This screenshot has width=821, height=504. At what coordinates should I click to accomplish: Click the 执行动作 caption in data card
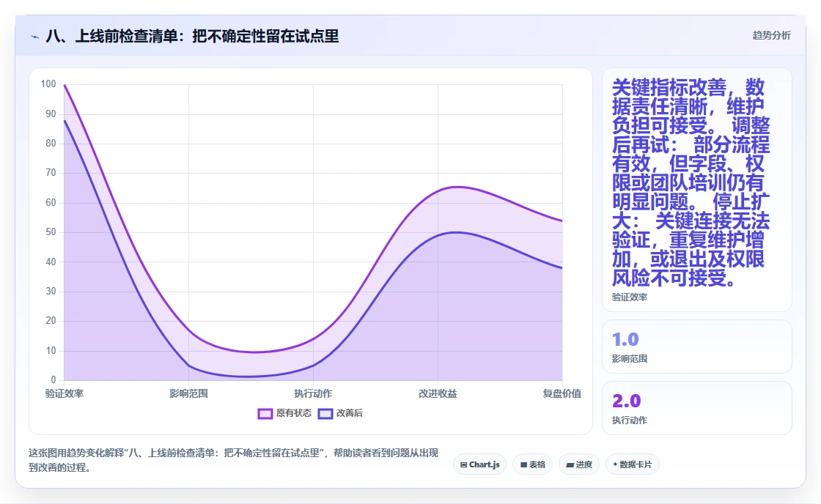(630, 420)
